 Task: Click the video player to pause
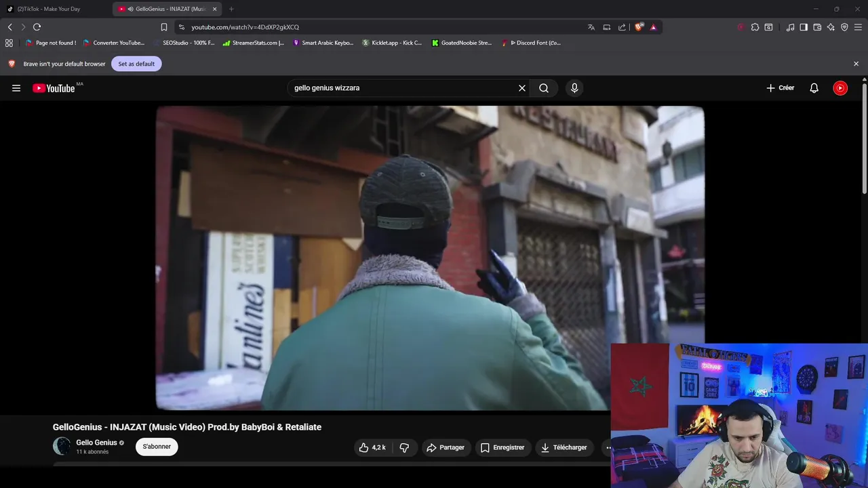(430, 258)
